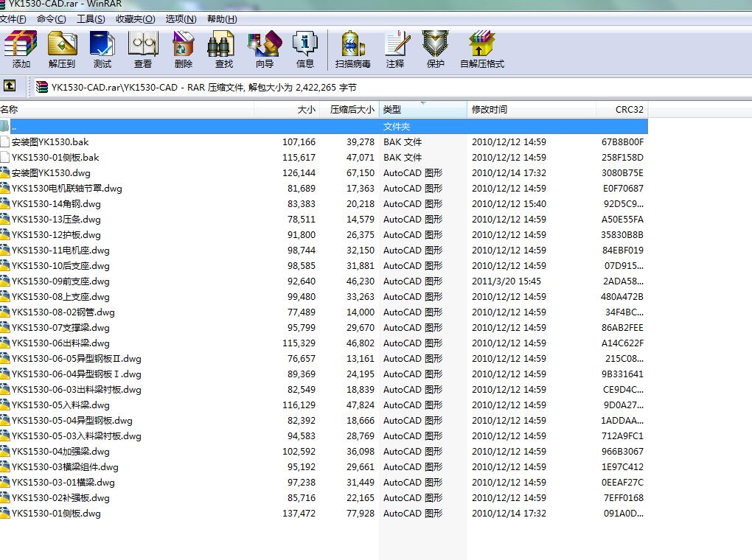The height and width of the screenshot is (560, 752).
Task: Click the archive path text in address bar
Action: (x=204, y=87)
